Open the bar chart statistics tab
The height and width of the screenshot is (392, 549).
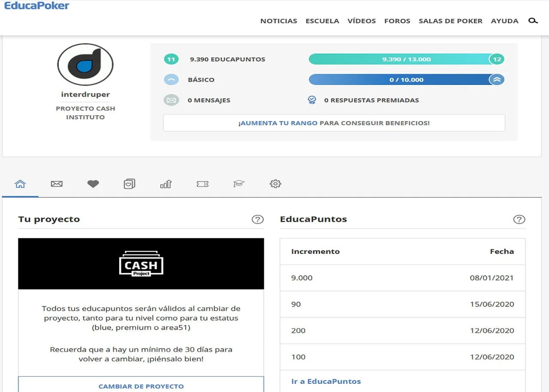[x=166, y=184]
